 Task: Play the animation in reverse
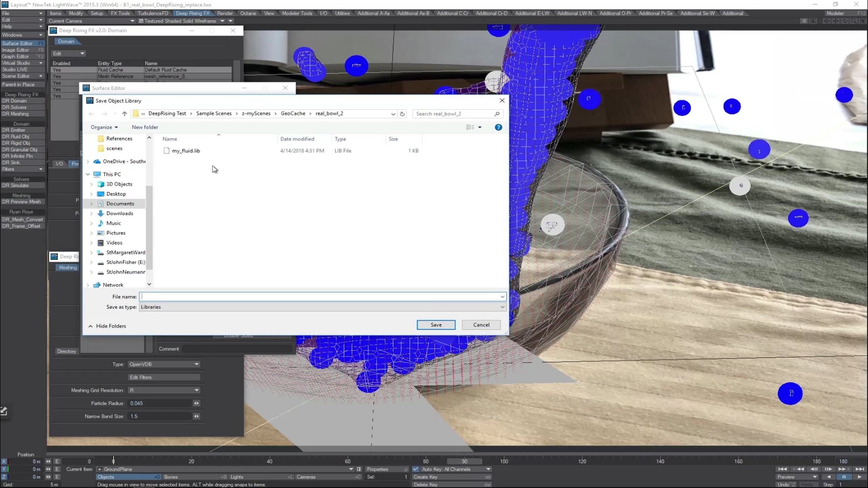coord(829,477)
